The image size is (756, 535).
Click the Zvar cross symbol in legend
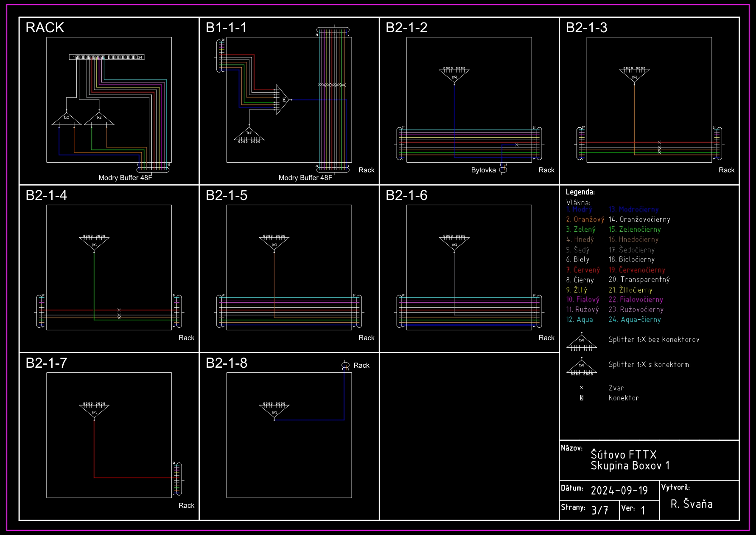tap(582, 388)
